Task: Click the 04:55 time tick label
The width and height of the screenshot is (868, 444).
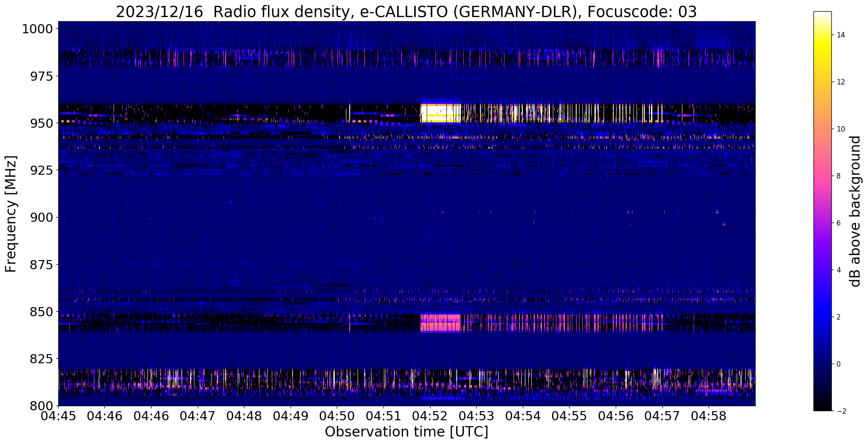Action: (x=570, y=416)
